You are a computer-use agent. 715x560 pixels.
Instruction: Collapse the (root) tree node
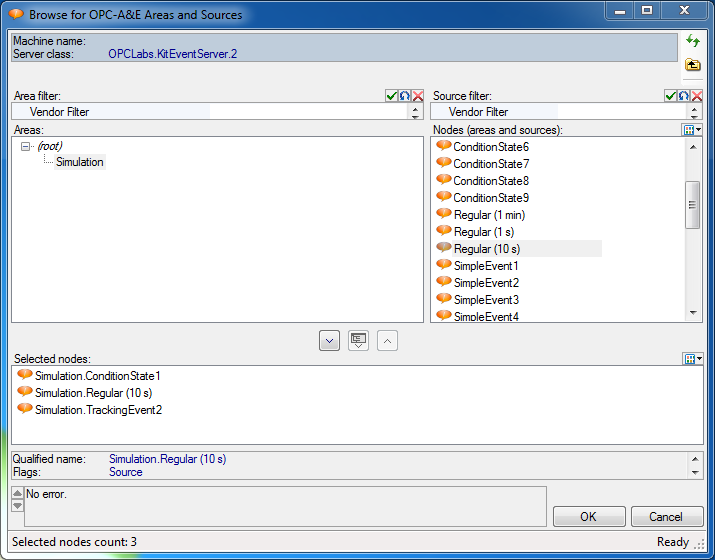click(26, 146)
